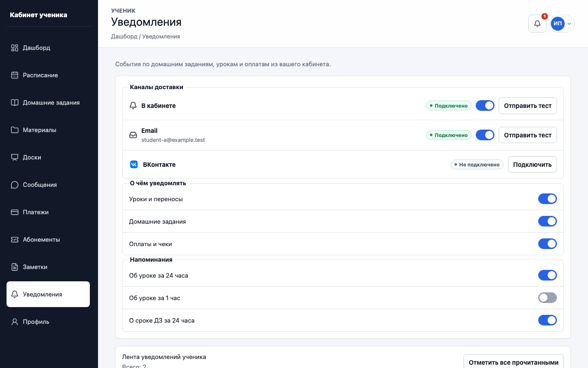Click the Платежи card icon

coord(15,212)
